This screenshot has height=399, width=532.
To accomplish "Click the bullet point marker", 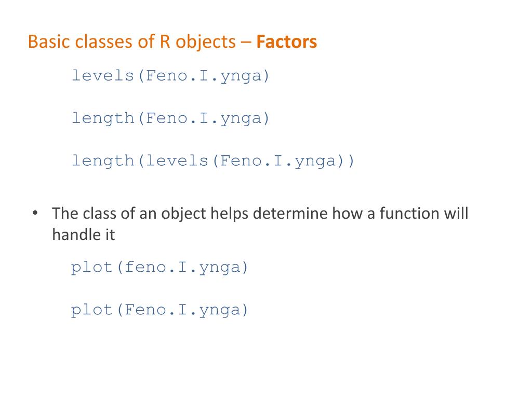I will click(35, 213).
